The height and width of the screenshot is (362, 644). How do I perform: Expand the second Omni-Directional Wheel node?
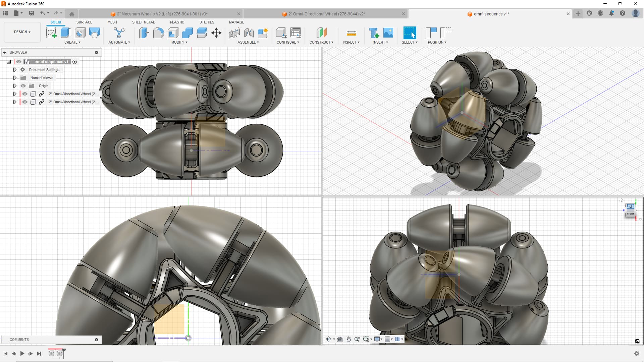pos(15,102)
